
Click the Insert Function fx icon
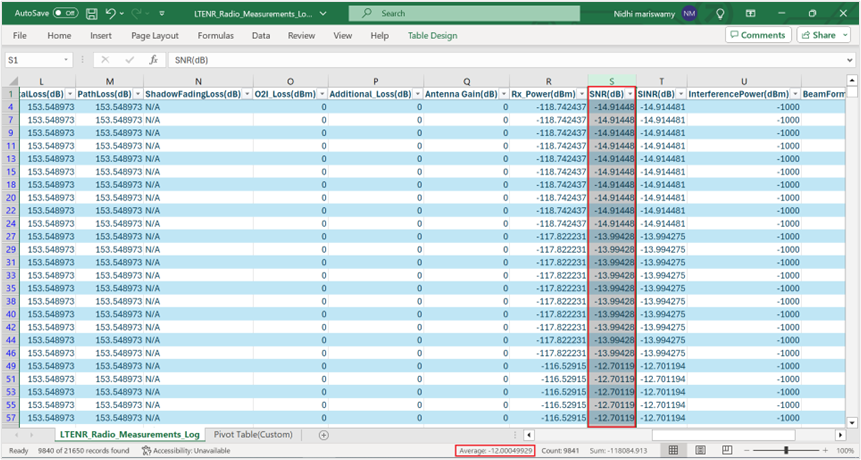(x=152, y=60)
